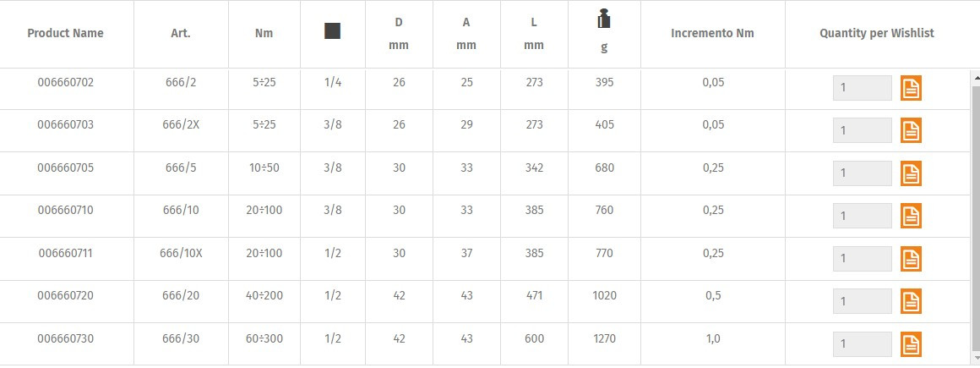Viewport: 980px width, 368px height.
Task: Click wishlist icon for 006660730
Action: click(911, 344)
